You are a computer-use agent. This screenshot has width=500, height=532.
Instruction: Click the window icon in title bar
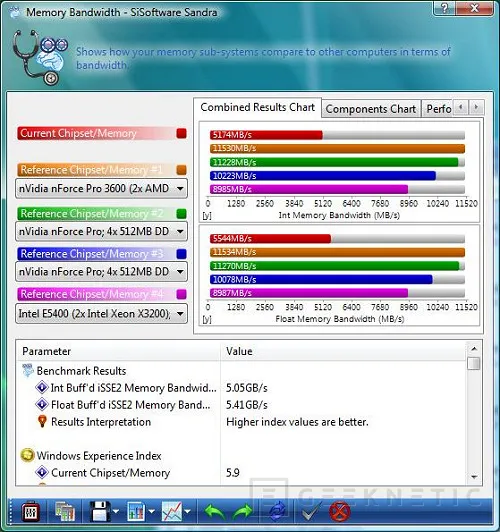tap(14, 12)
